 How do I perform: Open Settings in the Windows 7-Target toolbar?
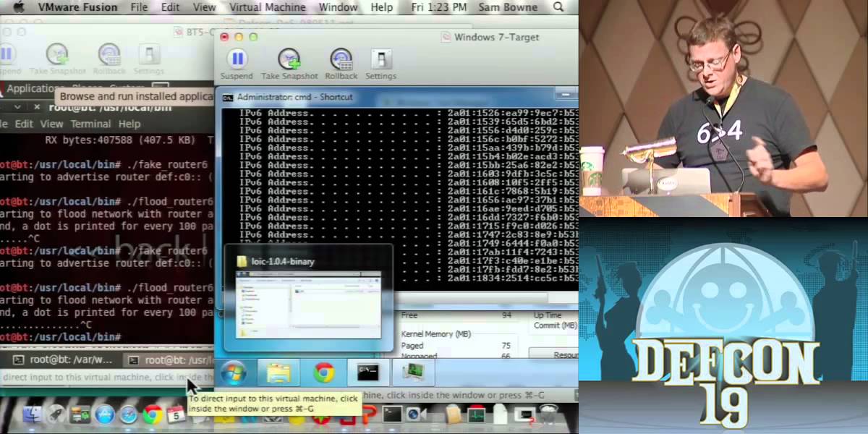pyautogui.click(x=380, y=64)
